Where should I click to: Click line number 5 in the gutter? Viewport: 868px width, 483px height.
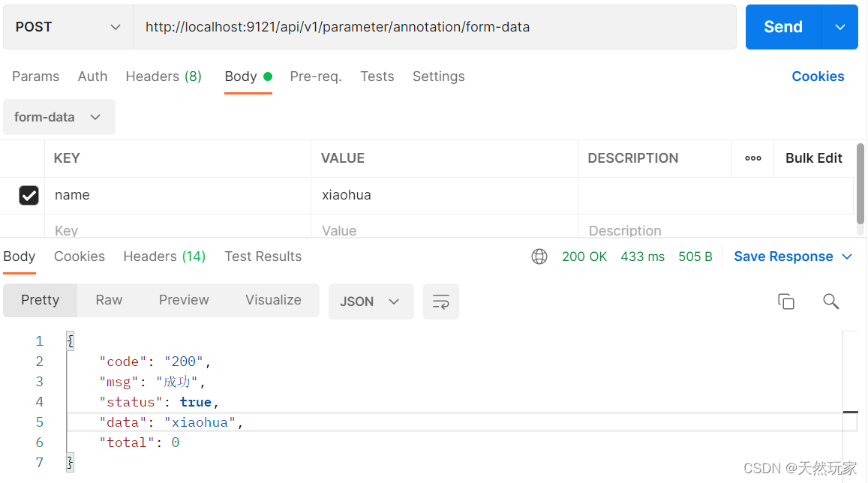39,423
